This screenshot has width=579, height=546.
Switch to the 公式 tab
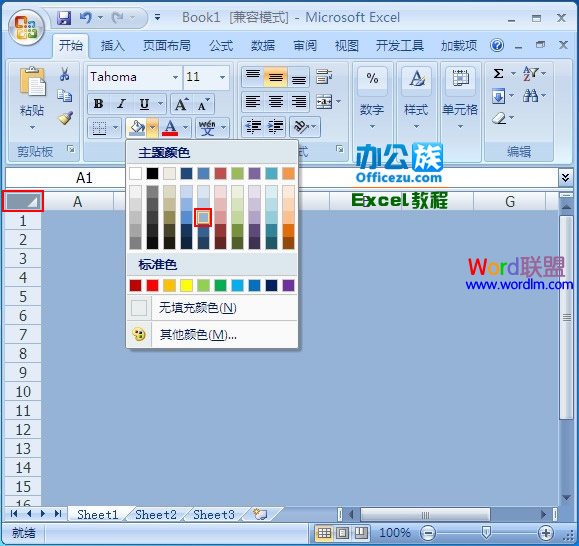[221, 46]
